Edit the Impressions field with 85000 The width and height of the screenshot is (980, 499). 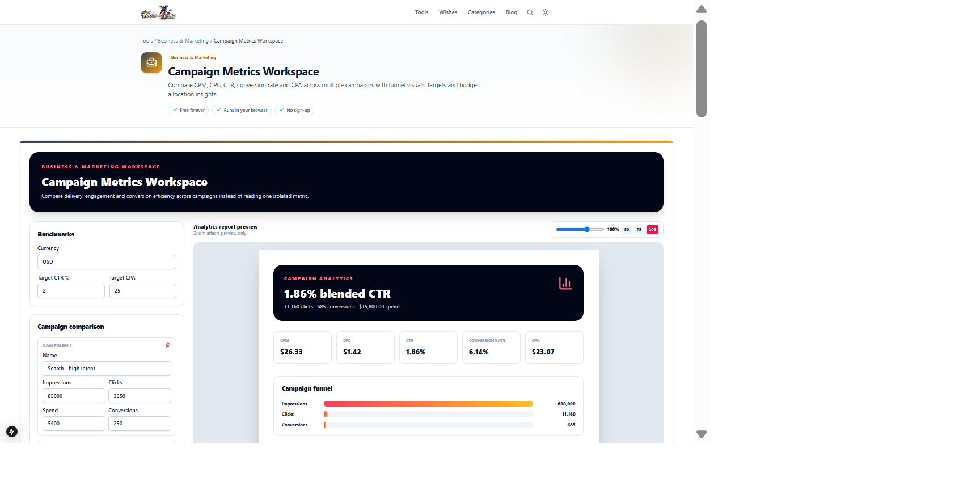click(74, 396)
